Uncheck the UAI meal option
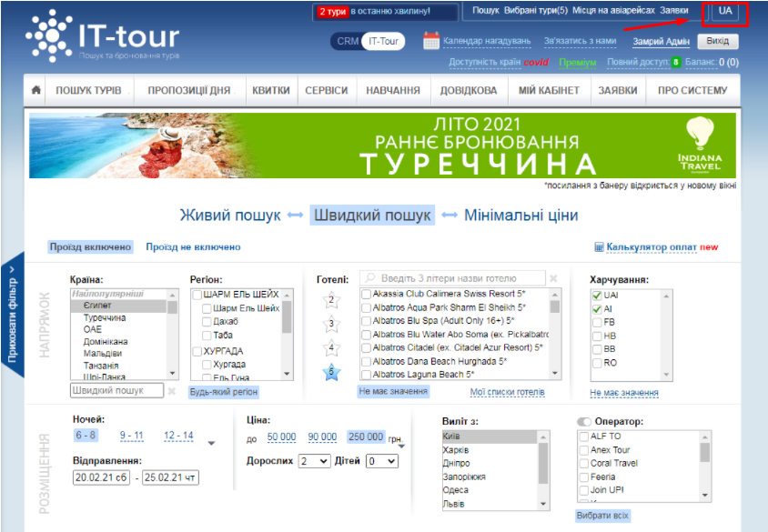768x532 pixels. 597,296
